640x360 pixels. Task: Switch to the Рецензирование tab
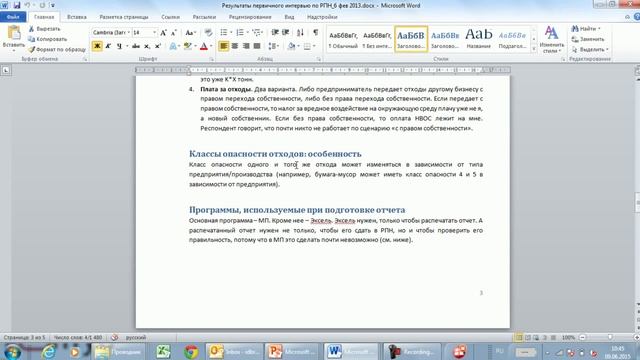click(250, 17)
